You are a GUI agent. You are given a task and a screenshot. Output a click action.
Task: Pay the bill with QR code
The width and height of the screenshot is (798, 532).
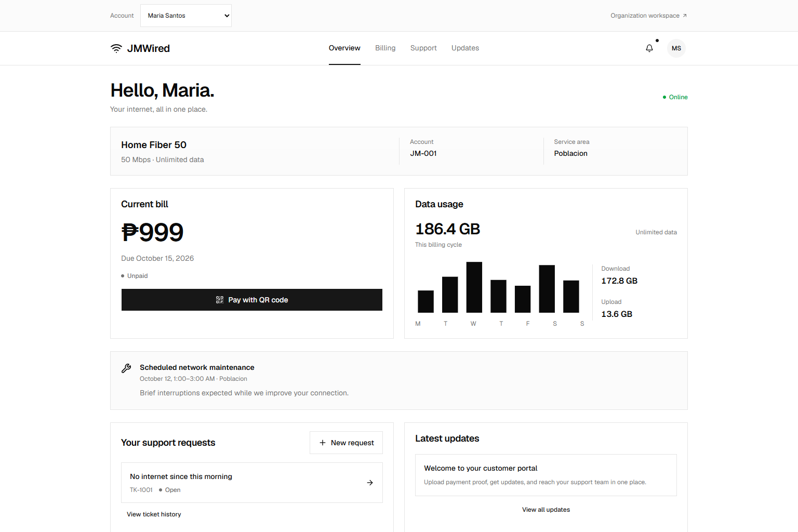(x=252, y=300)
